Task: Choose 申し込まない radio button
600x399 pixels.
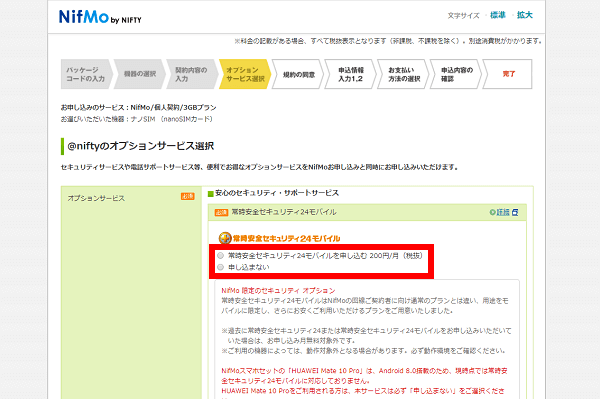Action: [x=220, y=267]
